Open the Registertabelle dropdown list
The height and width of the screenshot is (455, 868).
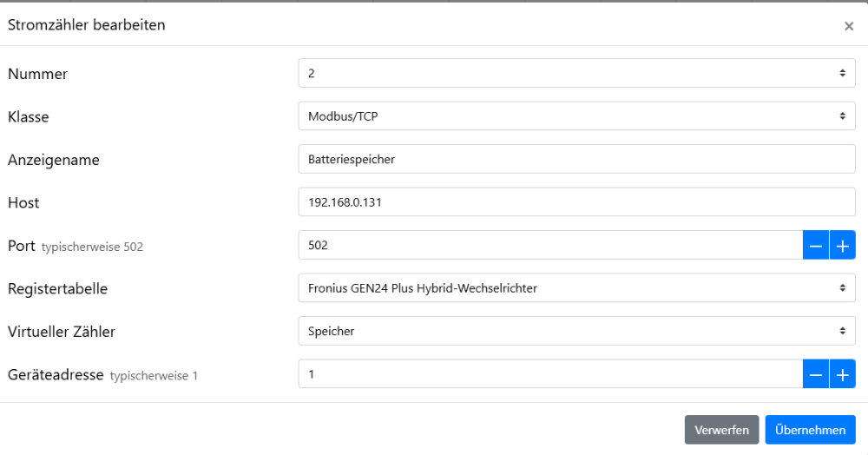pos(576,288)
